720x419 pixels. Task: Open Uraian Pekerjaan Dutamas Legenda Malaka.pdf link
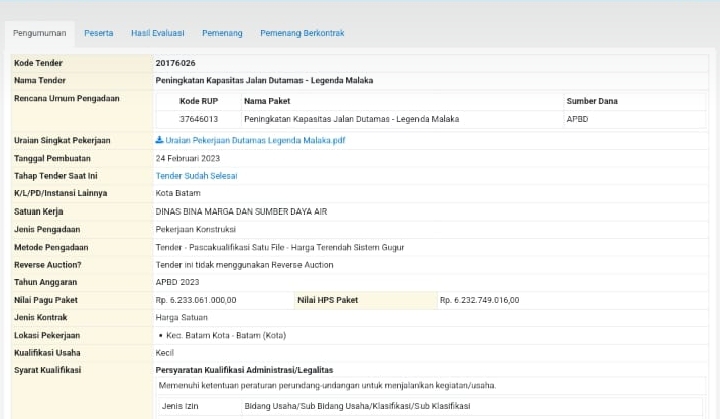tap(254, 141)
